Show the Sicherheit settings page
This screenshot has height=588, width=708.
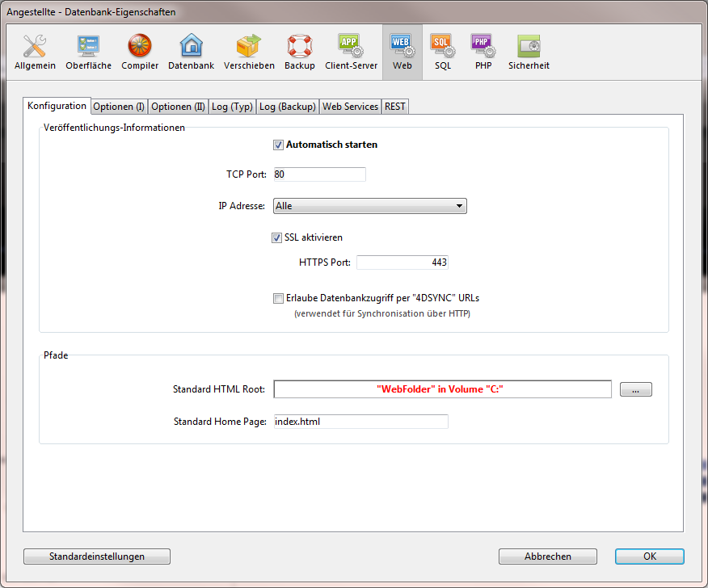pos(529,52)
